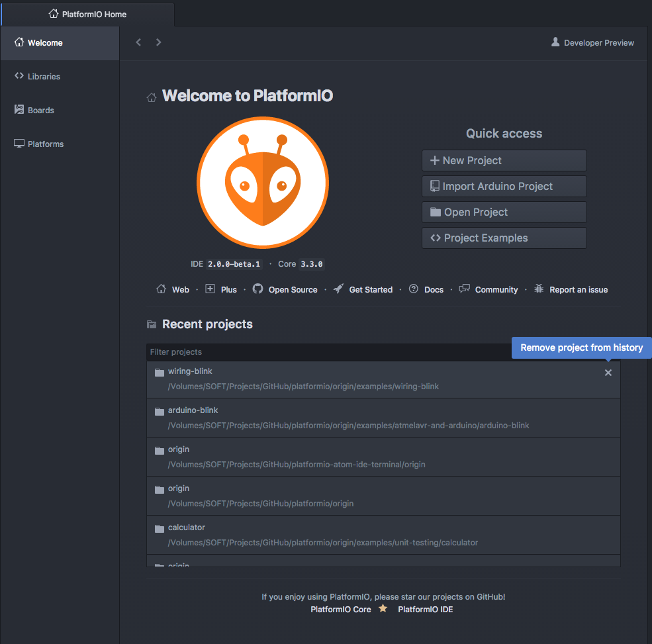Open the Platforms section
Viewport: 652px width, 644px height.
tap(60, 144)
